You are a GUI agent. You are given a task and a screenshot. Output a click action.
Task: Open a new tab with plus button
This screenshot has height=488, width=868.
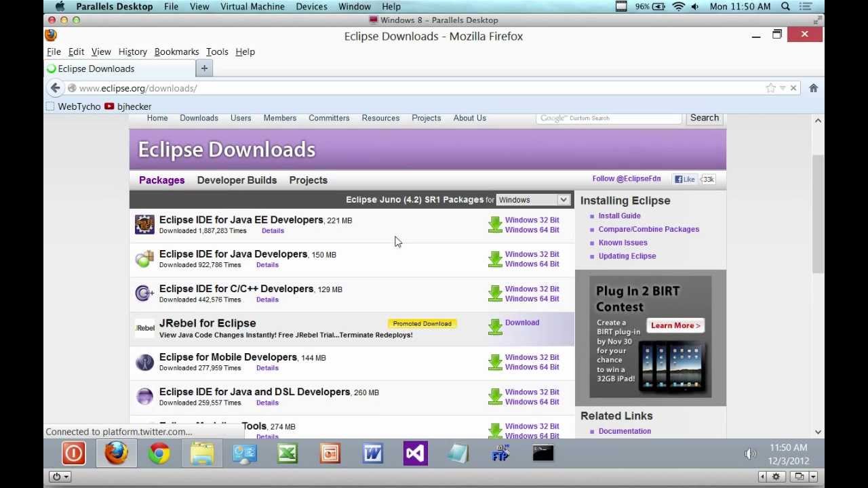tap(204, 68)
